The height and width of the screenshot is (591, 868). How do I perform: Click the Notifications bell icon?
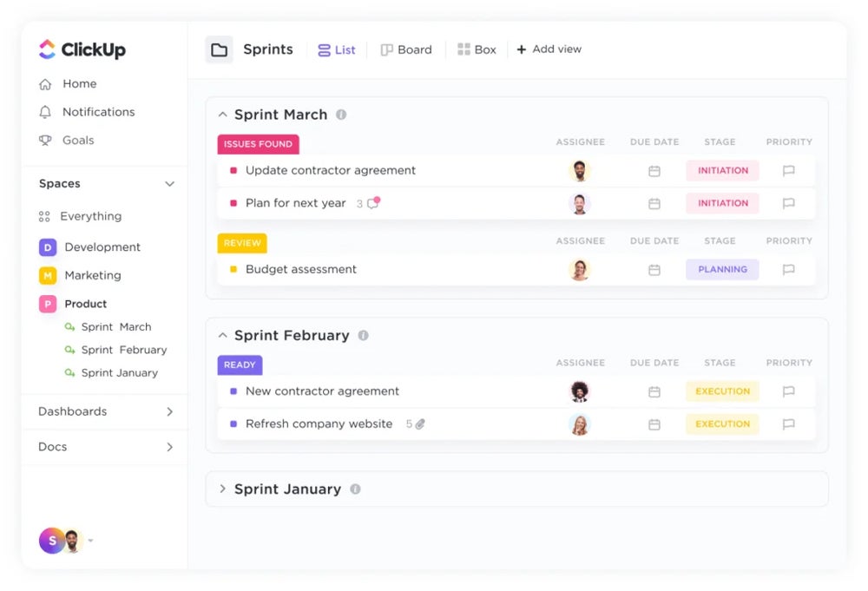45,112
